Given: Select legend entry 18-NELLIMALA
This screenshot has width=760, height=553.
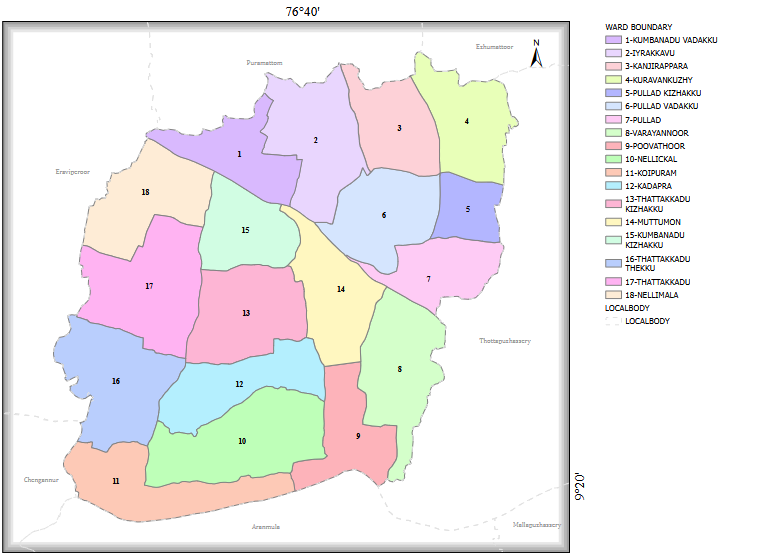Looking at the screenshot, I should point(651,295).
